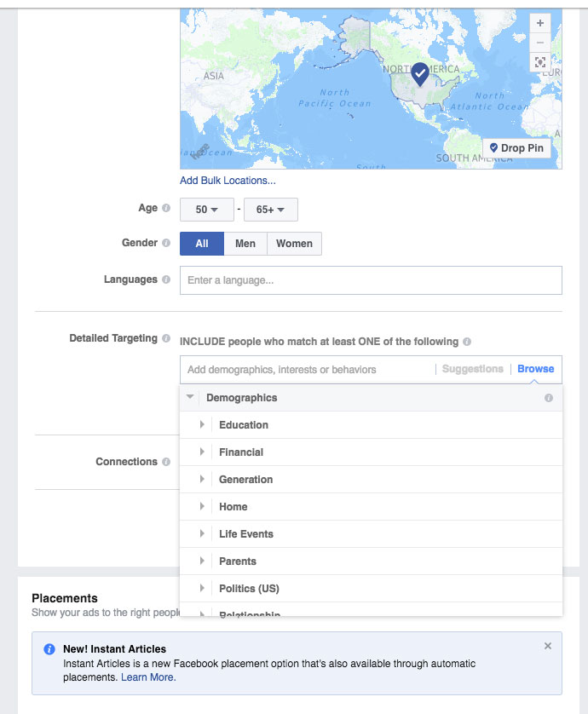This screenshot has height=714, width=588.
Task: Dismiss the Instant Articles notice
Action: click(x=548, y=646)
